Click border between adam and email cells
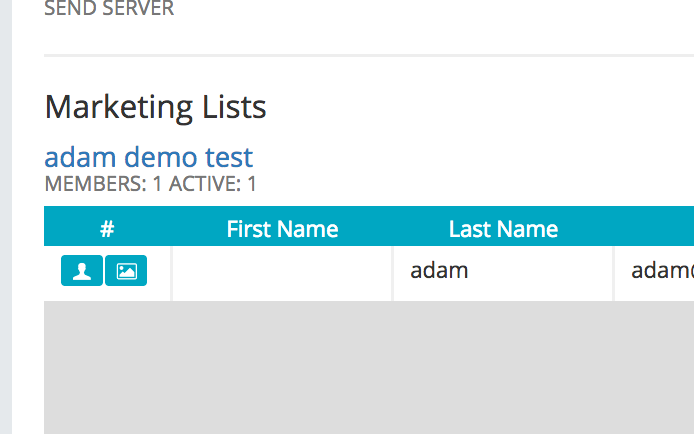 614,273
